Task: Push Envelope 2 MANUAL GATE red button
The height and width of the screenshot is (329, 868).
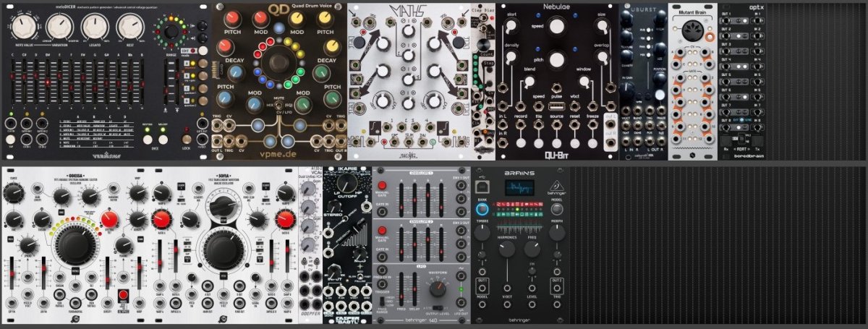Action: (382, 231)
